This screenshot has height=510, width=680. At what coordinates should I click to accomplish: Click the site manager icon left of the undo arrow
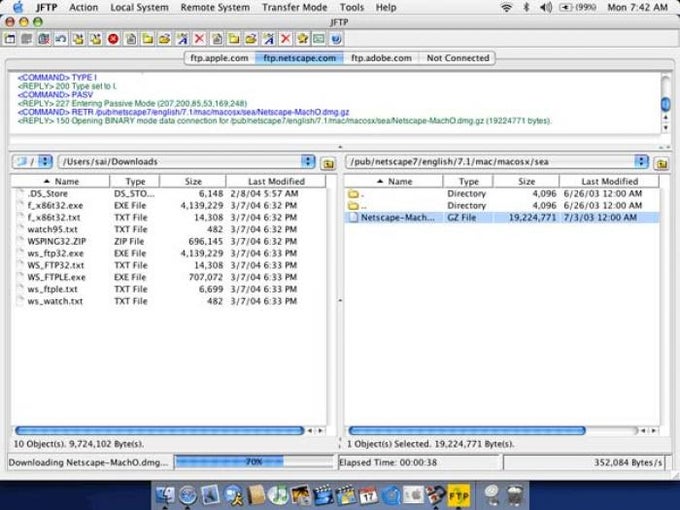point(44,39)
